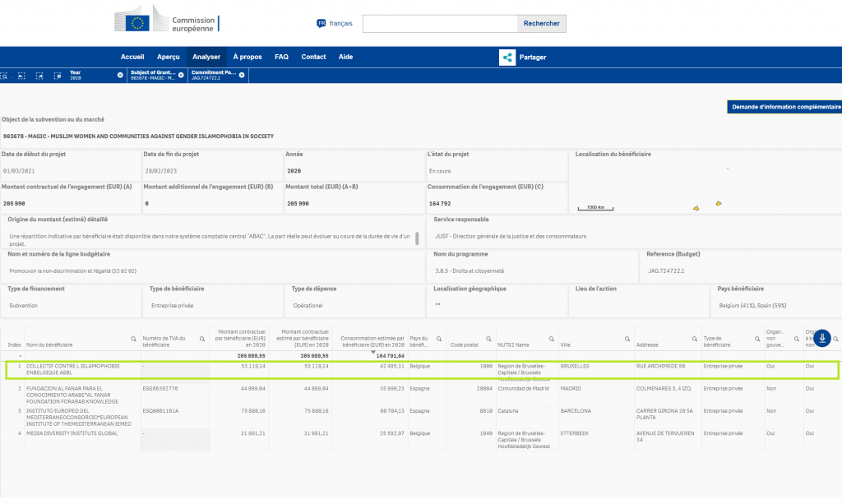The image size is (842, 504).
Task: Search the Pays du bénéficiaire column
Action: pos(439,340)
